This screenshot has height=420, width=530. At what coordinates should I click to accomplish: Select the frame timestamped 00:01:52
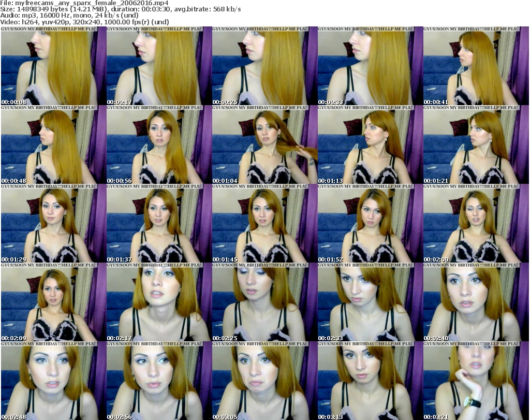[x=371, y=223]
